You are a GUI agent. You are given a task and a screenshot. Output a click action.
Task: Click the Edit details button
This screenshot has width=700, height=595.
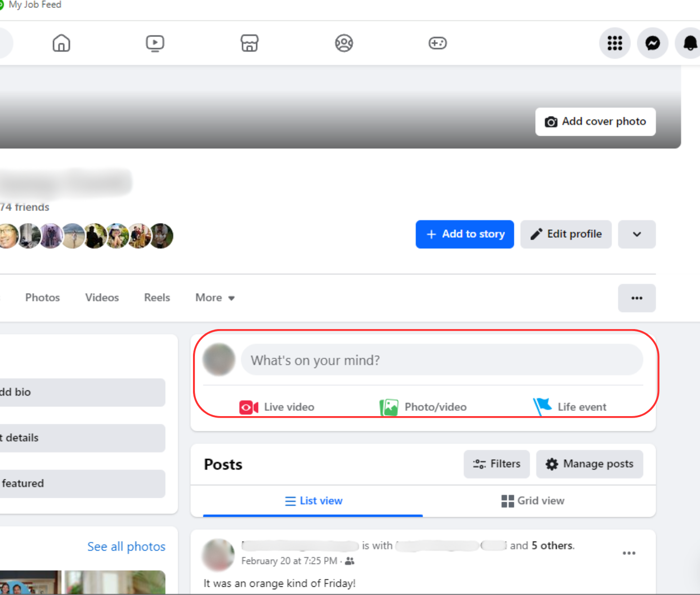(x=83, y=438)
